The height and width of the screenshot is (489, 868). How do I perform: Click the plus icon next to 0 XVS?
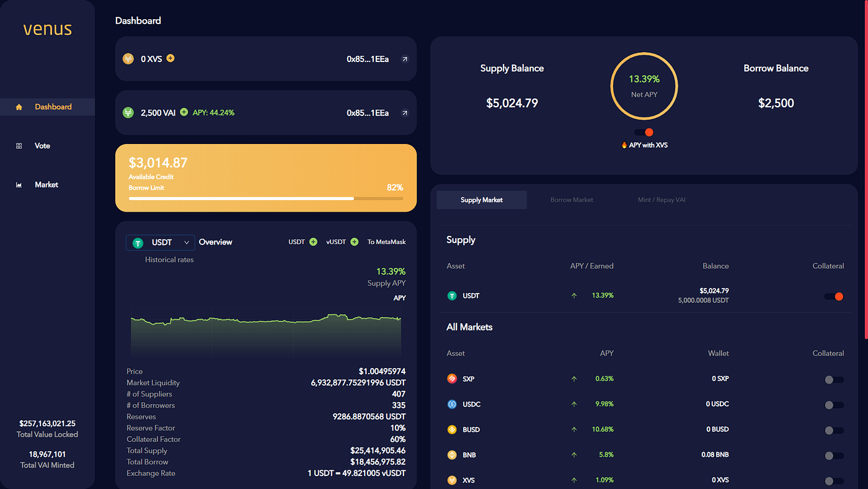tap(170, 58)
